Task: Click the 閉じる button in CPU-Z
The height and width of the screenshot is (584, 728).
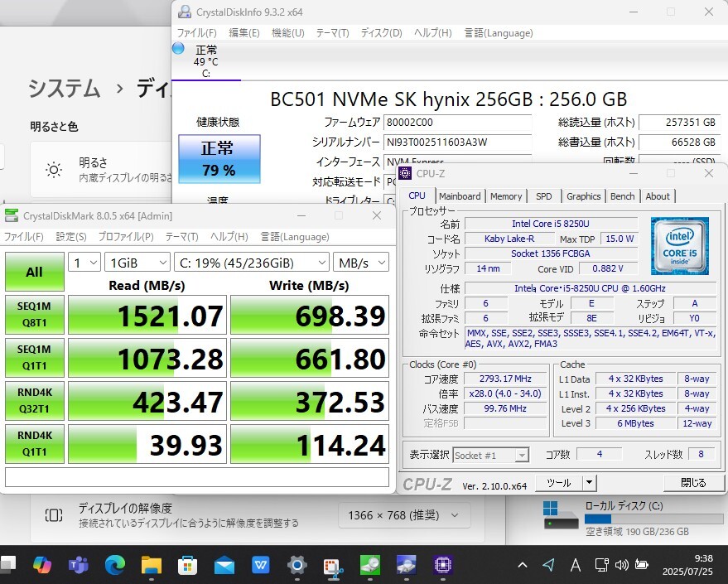Action: pyautogui.click(x=692, y=482)
